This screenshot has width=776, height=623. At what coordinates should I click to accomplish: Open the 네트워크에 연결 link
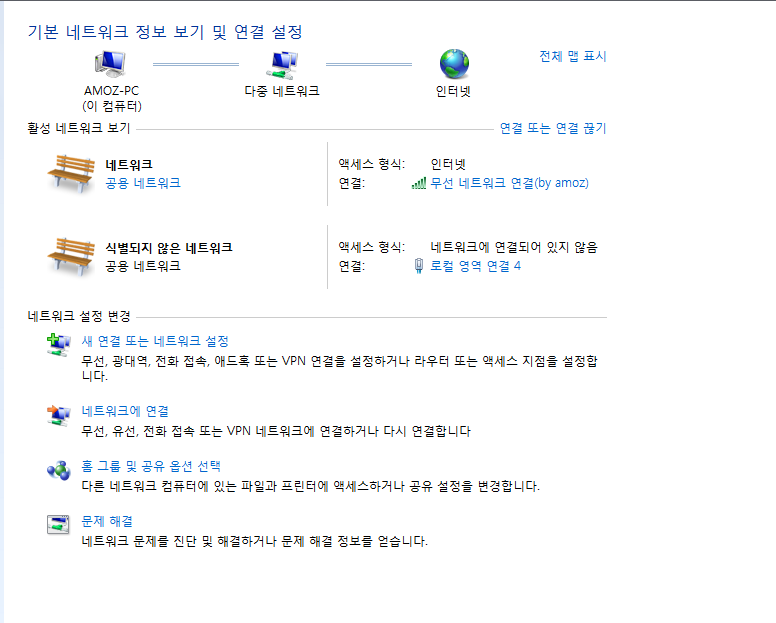(125, 411)
